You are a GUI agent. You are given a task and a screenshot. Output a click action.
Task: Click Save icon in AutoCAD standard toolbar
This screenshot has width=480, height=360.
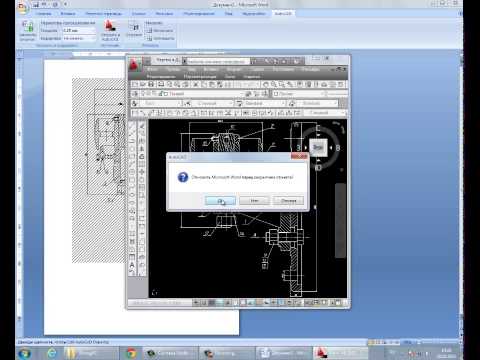pyautogui.click(x=151, y=84)
